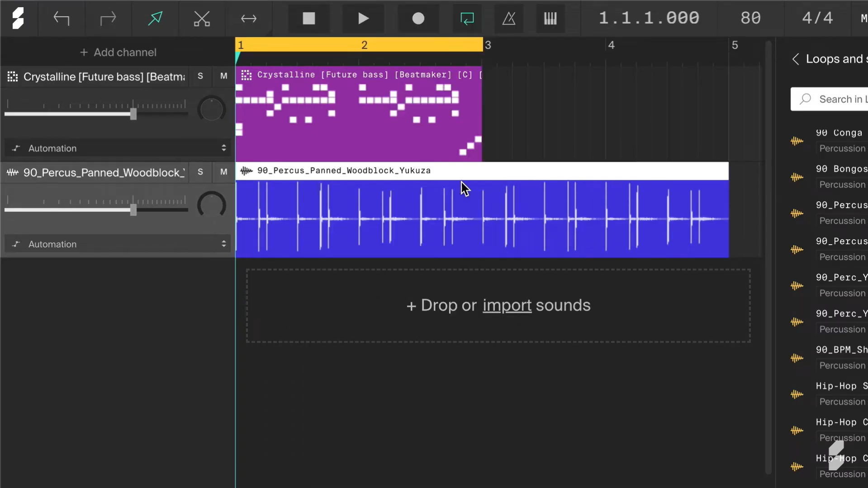The width and height of the screenshot is (868, 488).
Task: Select the pointer arrow tool
Action: click(155, 19)
